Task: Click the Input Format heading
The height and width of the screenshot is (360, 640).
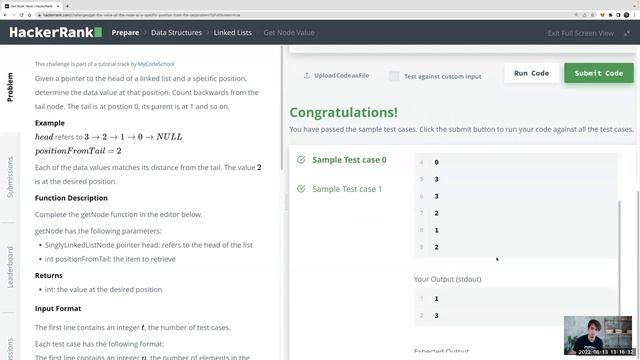Action: coord(58,309)
